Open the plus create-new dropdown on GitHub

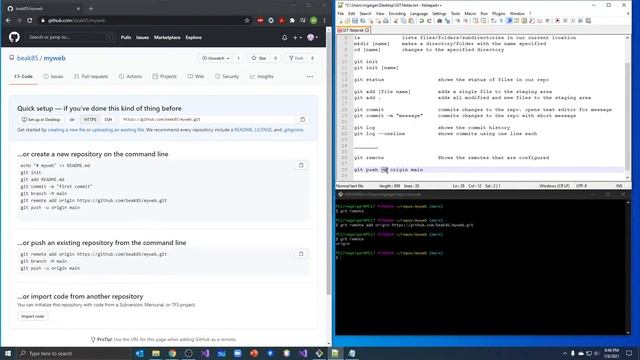[297, 38]
